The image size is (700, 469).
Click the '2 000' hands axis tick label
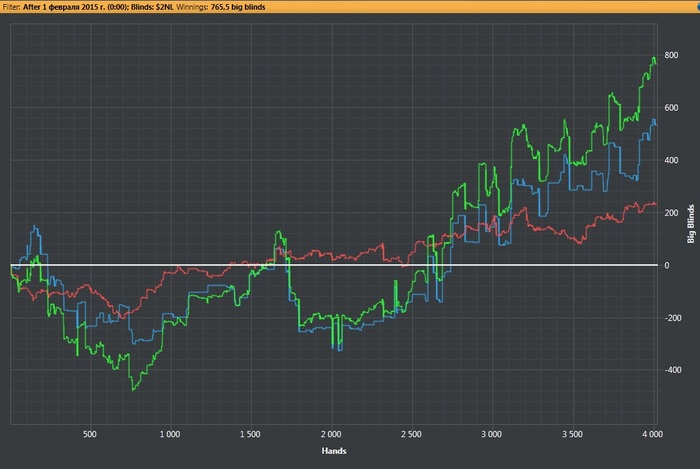331,434
